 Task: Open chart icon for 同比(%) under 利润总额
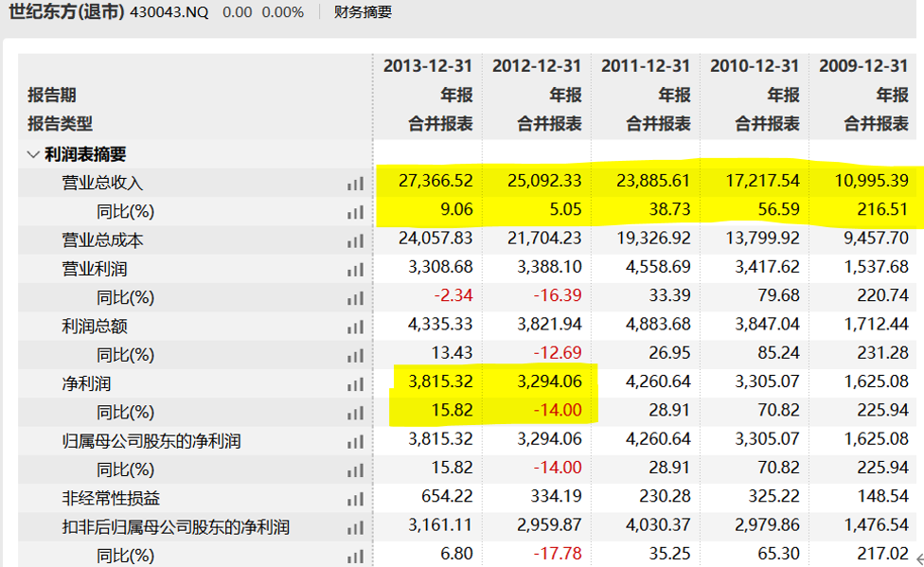coord(355,356)
